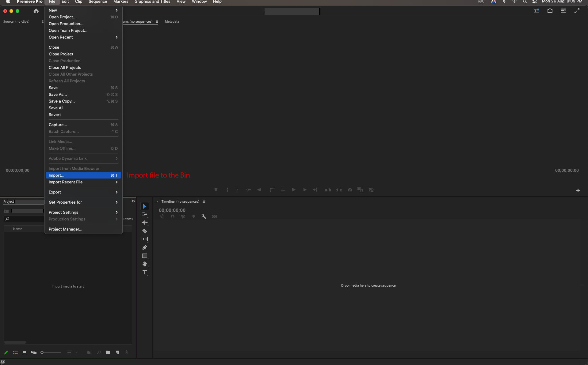Expand the Export submenu
588x365 pixels.
click(83, 192)
